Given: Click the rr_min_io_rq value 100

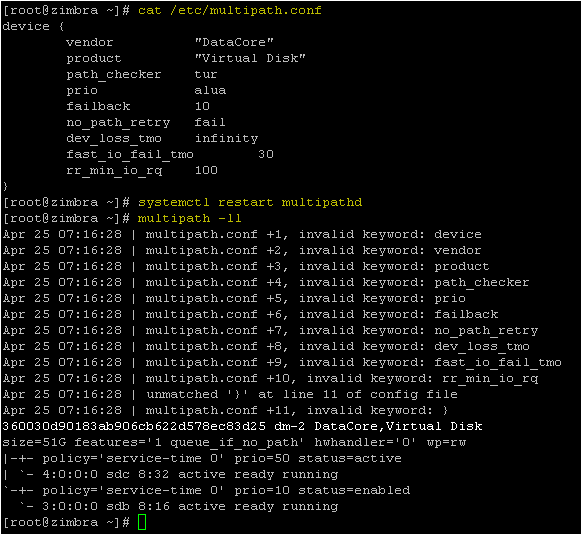Looking at the screenshot, I should coord(206,170).
